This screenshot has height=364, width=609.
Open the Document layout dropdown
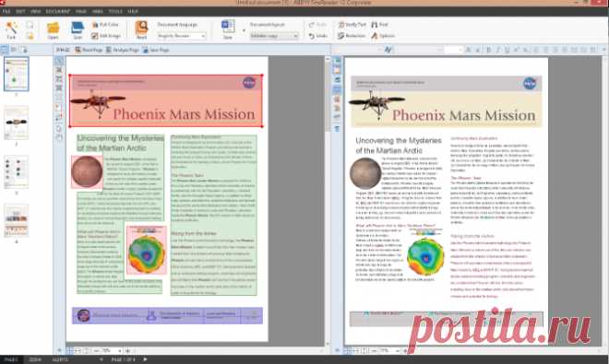pyautogui.click(x=274, y=36)
